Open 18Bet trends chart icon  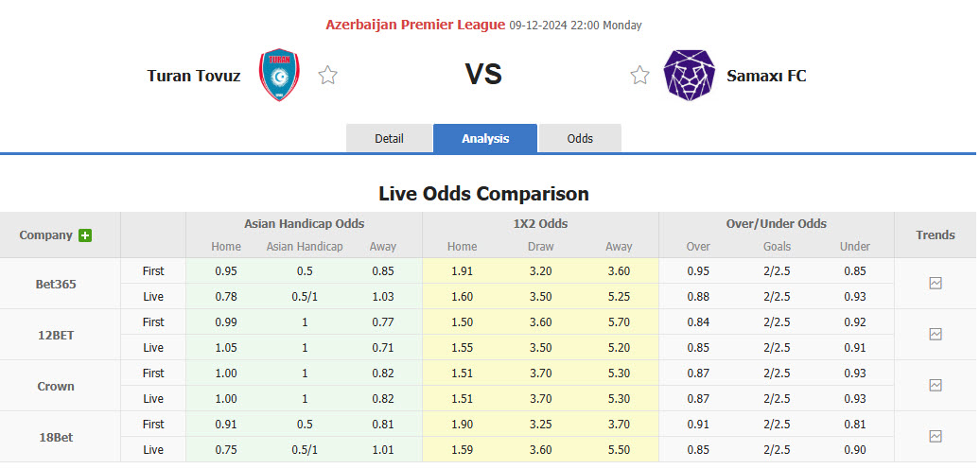[x=936, y=436]
